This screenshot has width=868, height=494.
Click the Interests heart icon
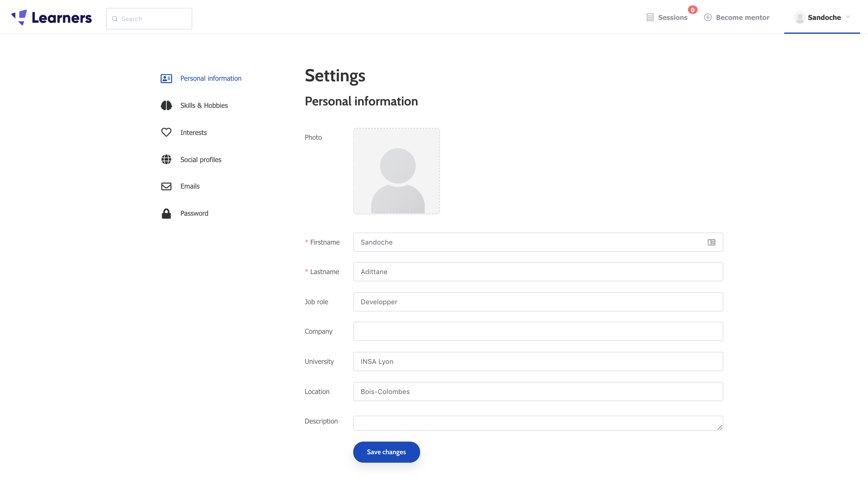point(166,132)
